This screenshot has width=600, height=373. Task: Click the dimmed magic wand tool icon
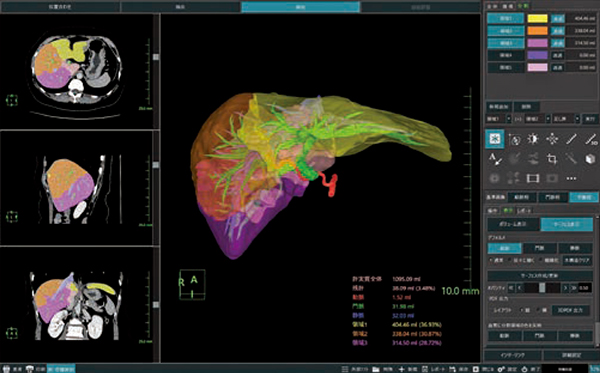[571, 158]
